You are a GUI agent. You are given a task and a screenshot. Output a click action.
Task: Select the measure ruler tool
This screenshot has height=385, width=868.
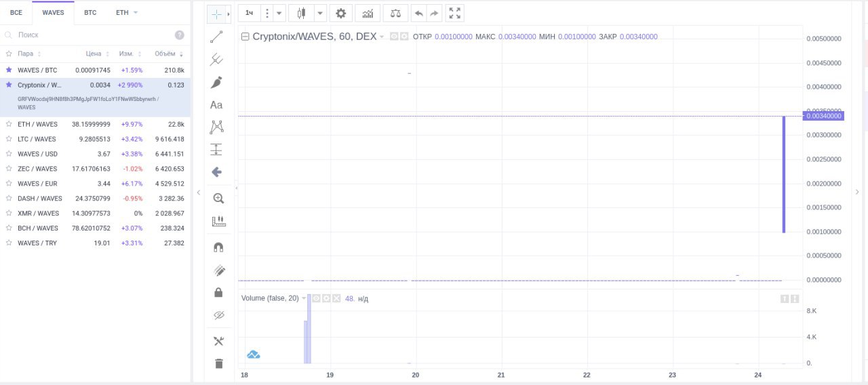click(218, 221)
